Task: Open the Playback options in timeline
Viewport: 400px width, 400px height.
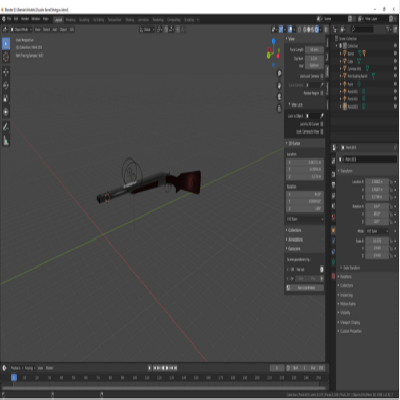Action: click(x=16, y=368)
